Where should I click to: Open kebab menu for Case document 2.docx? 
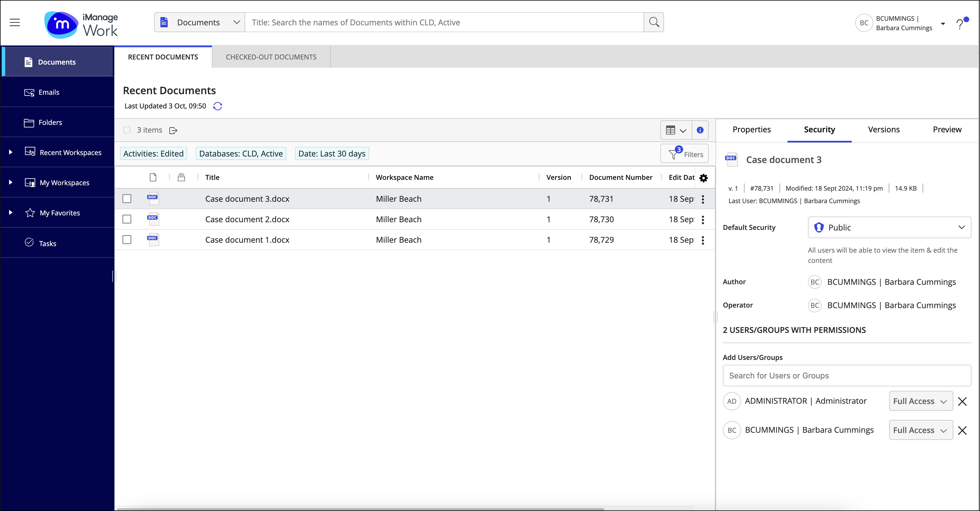pyautogui.click(x=703, y=220)
